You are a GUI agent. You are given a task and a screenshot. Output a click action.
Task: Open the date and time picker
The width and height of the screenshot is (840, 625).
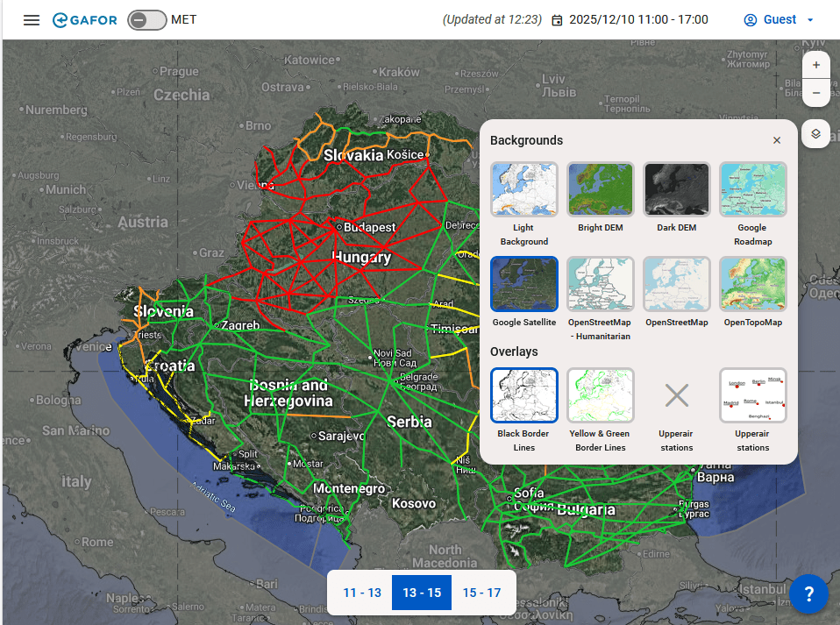click(x=637, y=20)
